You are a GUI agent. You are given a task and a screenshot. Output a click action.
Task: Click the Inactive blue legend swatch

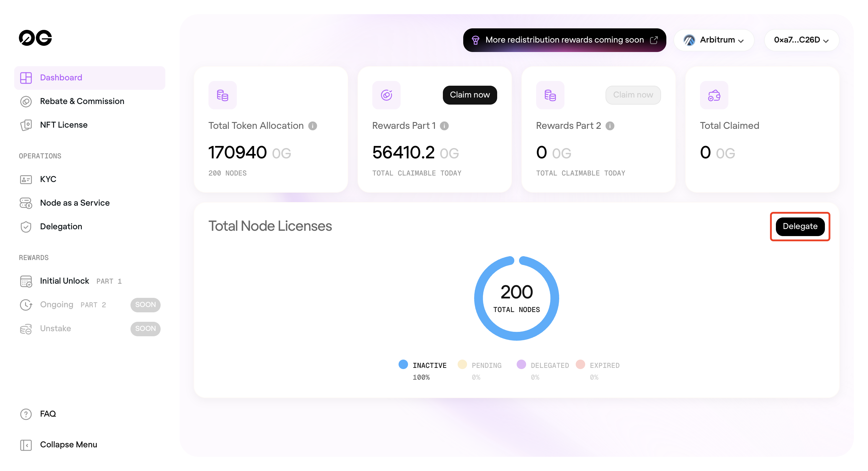[403, 364]
